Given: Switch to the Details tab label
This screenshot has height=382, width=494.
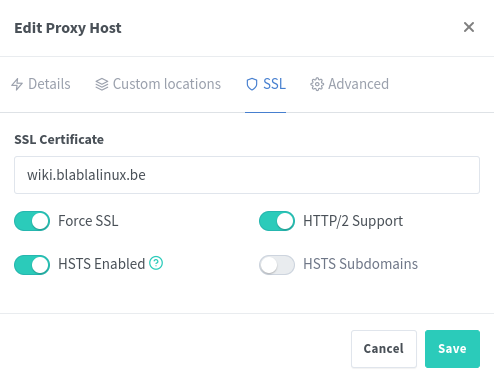Looking at the screenshot, I should click(49, 84).
